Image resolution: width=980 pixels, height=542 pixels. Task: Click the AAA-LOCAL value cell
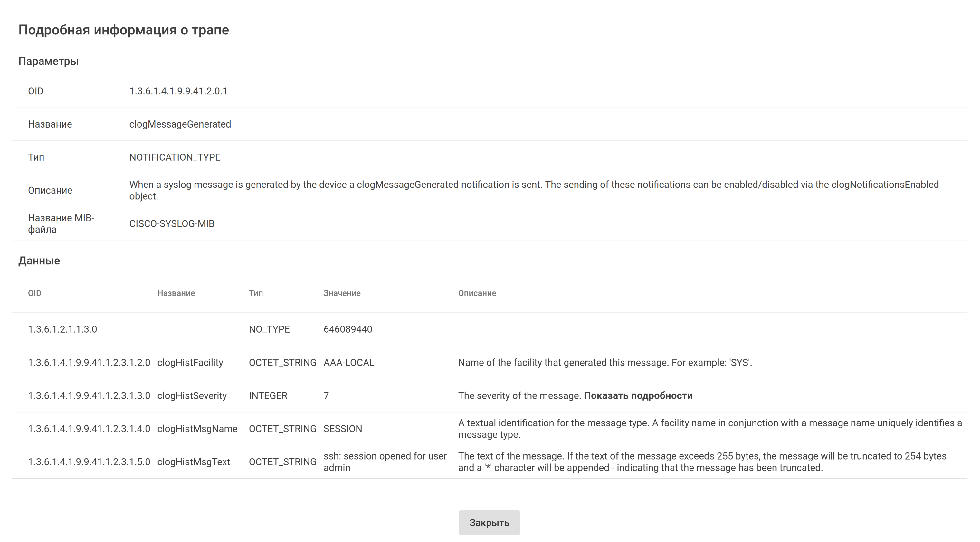[x=348, y=363]
